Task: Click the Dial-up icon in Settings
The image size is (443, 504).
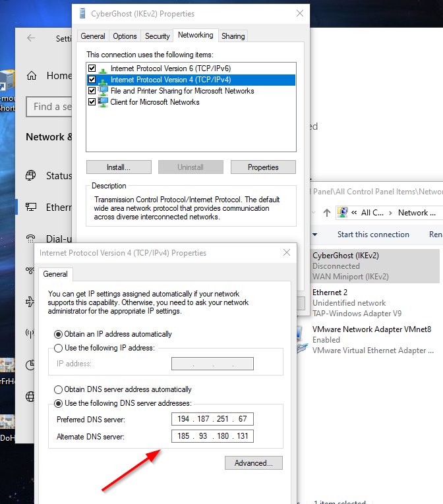Action: tap(30, 238)
